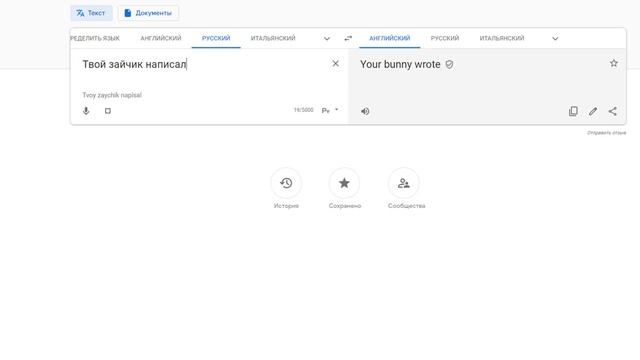Start voice input with the microphone
Viewport: 640px width, 360px height.
pos(86,111)
